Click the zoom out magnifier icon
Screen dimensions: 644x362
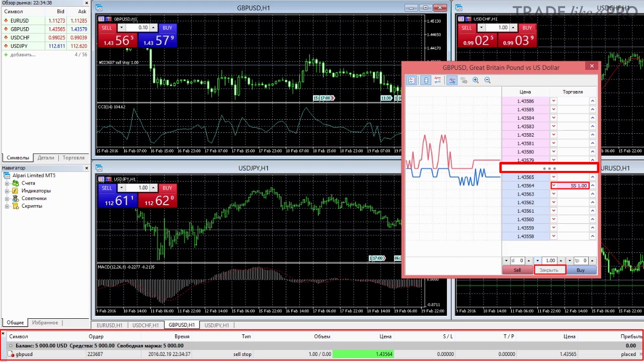488,80
